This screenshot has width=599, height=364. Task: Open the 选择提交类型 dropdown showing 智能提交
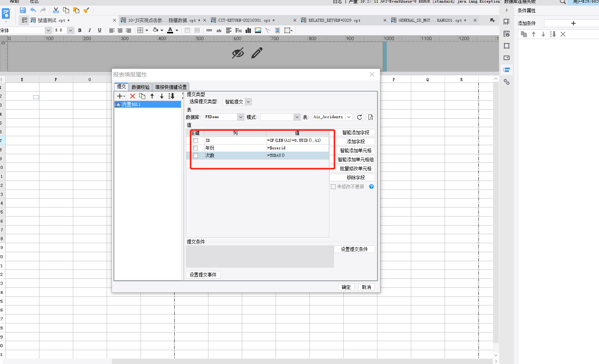tap(237, 102)
